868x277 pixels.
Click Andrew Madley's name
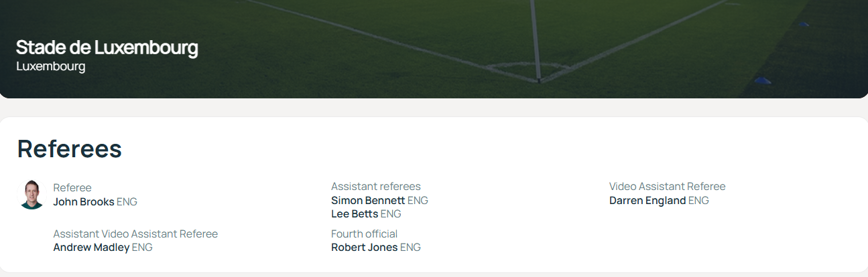click(91, 248)
